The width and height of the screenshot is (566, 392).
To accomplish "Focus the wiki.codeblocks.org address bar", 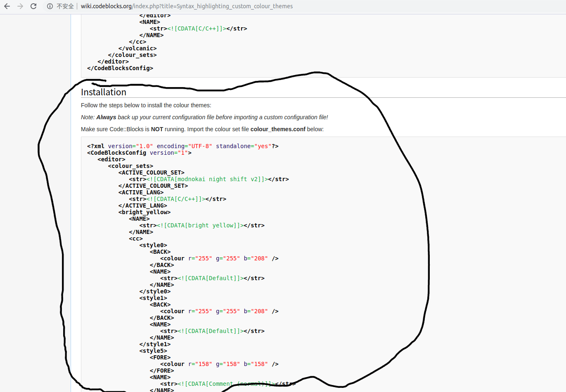I will pyautogui.click(x=187, y=6).
